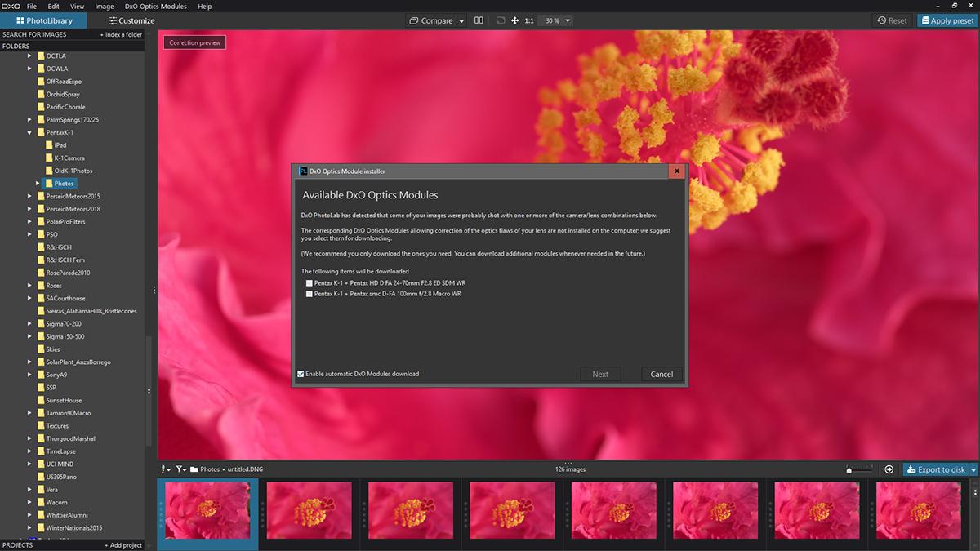Select the second filmstrip thumbnail
The image size is (980, 551).
coord(310,509)
